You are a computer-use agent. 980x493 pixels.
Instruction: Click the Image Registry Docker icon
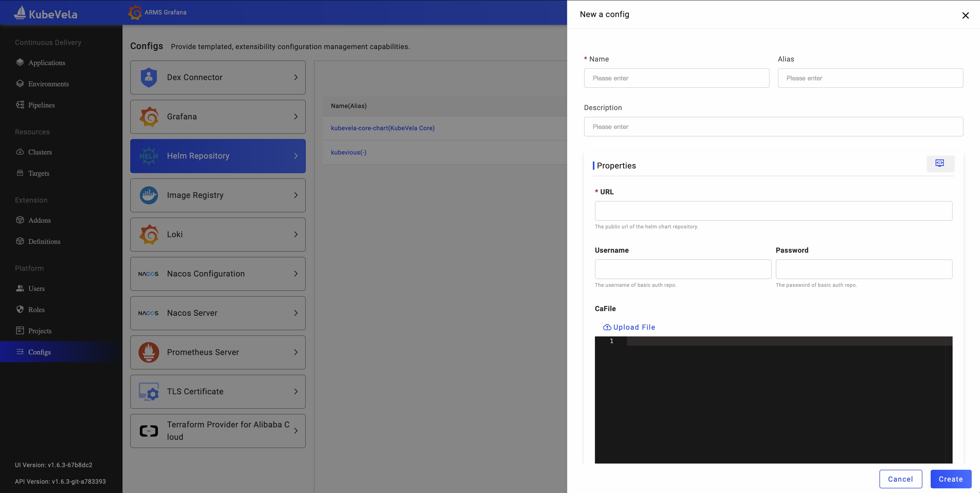(x=149, y=195)
